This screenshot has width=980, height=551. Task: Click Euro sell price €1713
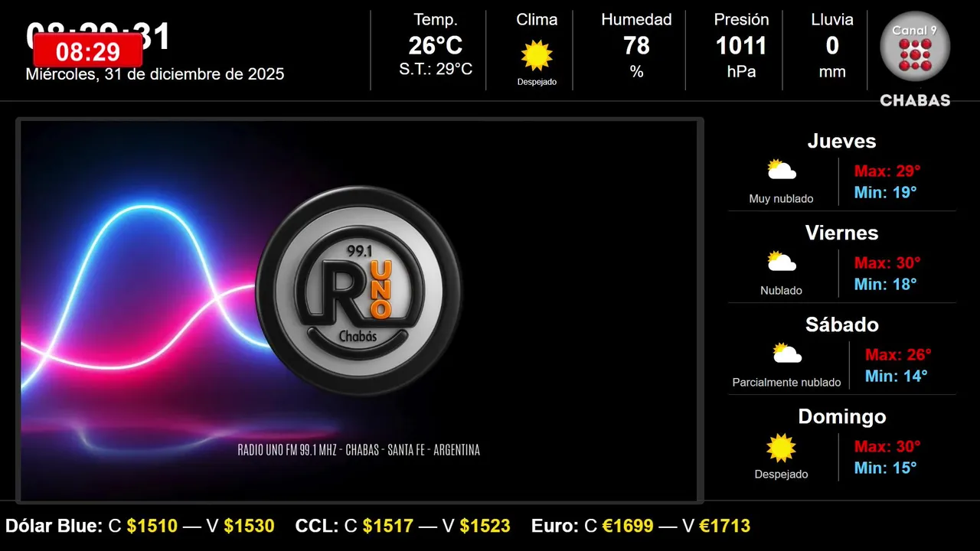(x=724, y=526)
